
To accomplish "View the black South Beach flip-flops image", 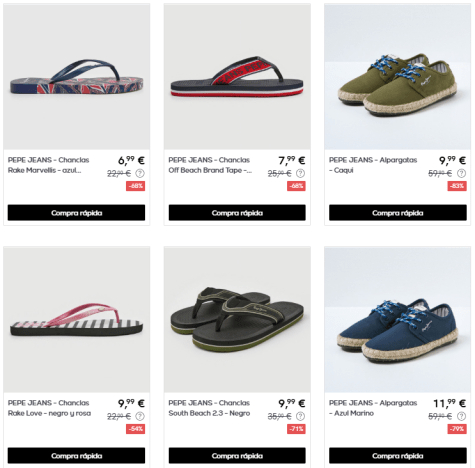I will 237,320.
